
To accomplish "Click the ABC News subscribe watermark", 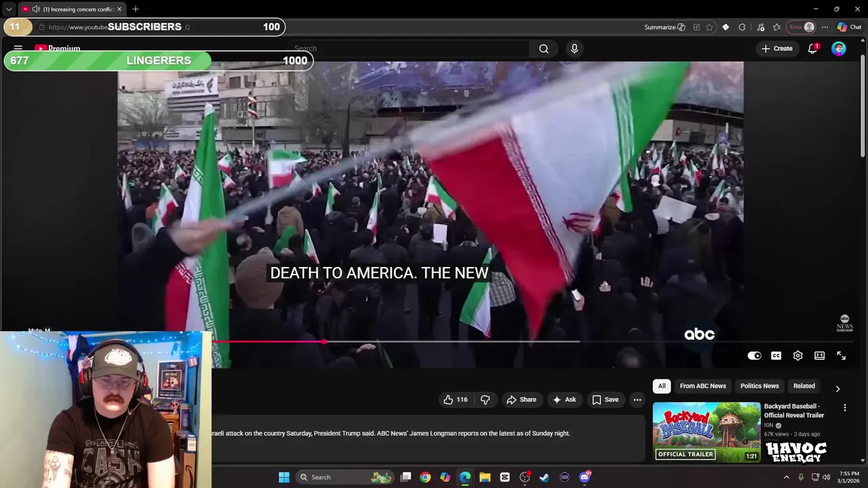I will click(x=844, y=323).
